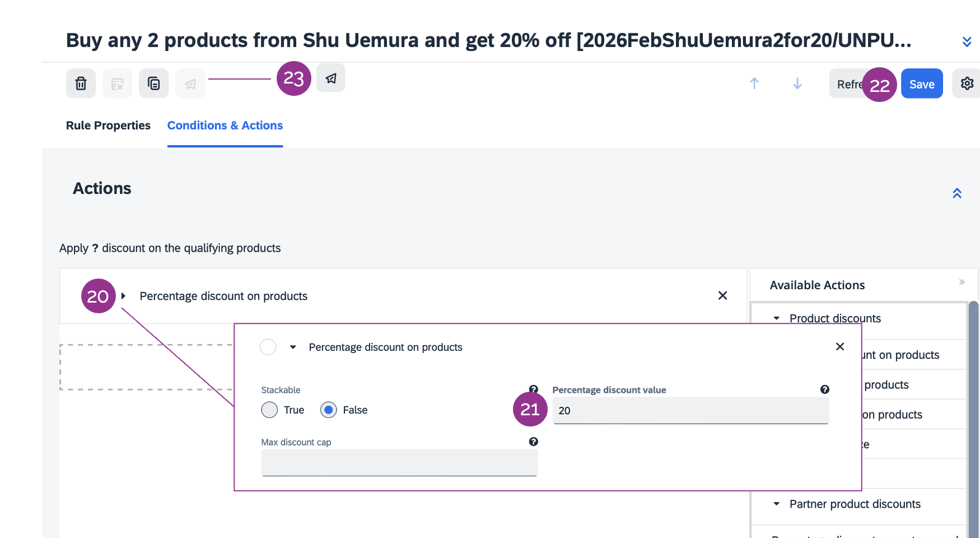Collapse the Actions section double chevron
This screenshot has height=538, width=980.
click(x=957, y=193)
